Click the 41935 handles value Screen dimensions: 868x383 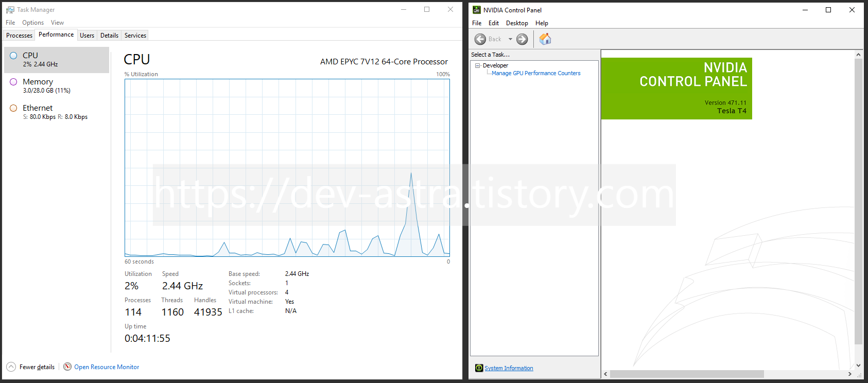tap(208, 312)
